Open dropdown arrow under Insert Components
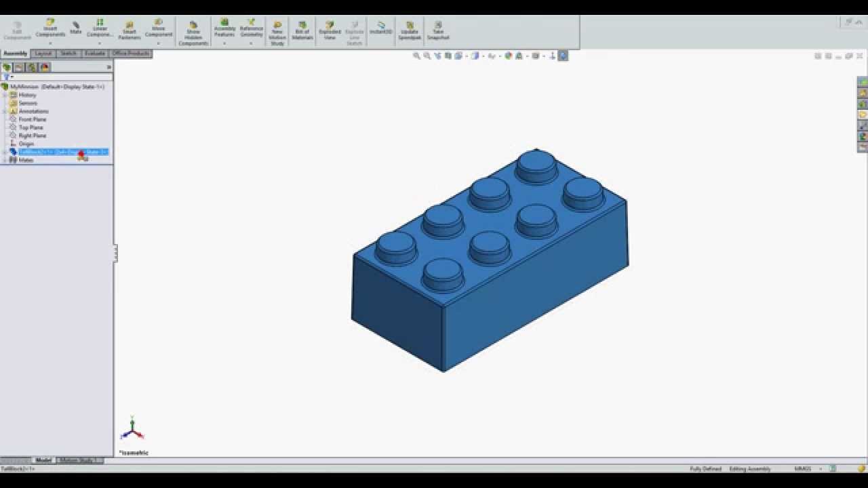868x488 pixels. [50, 43]
